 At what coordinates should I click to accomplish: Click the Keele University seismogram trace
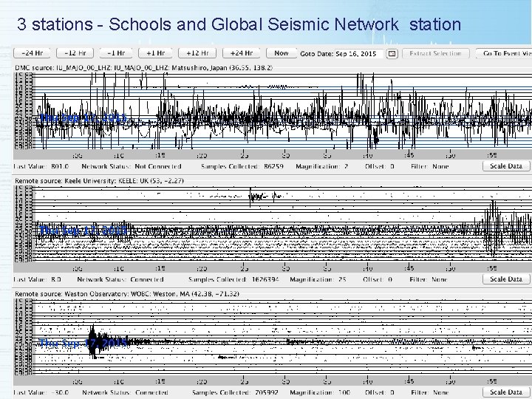pyautogui.click(x=282, y=224)
